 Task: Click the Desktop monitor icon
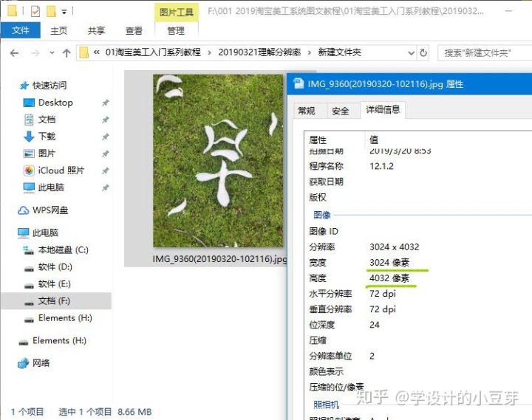[29, 103]
